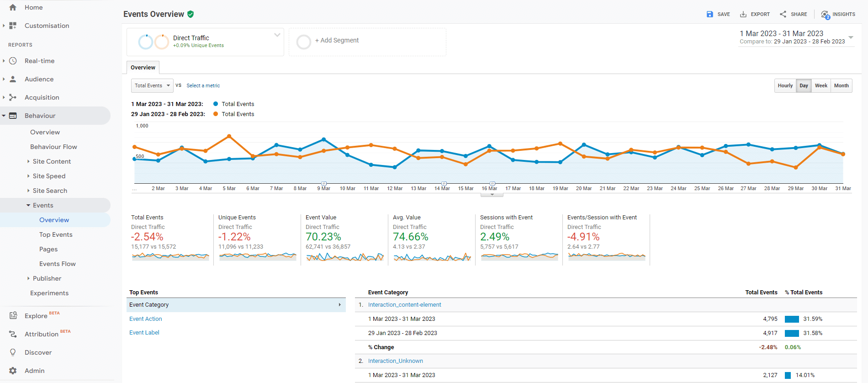Open the Direct Traffic segment dropdown

pos(277,35)
